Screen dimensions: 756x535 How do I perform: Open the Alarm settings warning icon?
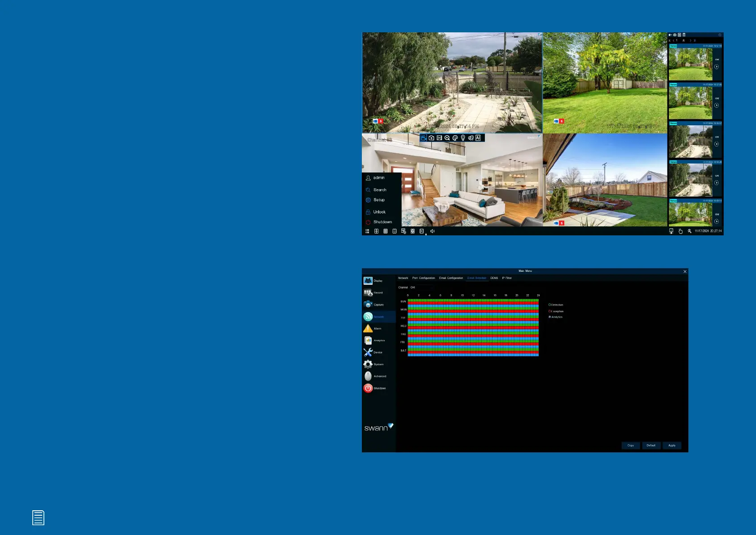click(368, 328)
